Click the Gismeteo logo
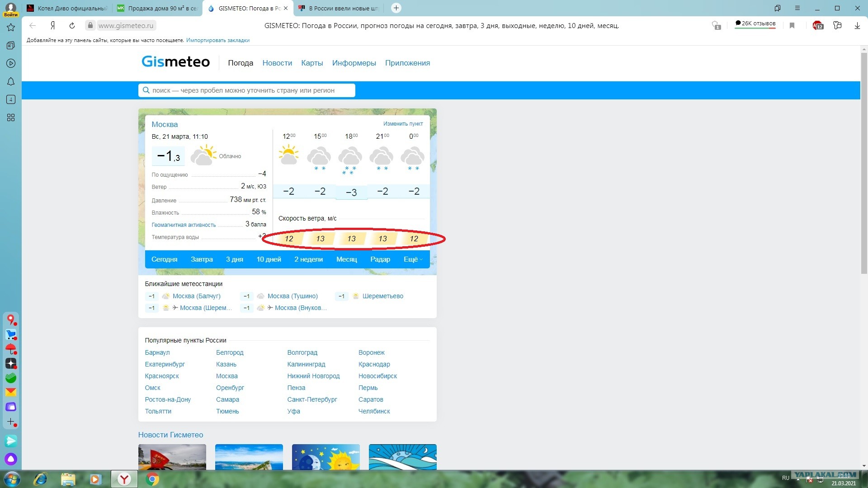Viewport: 868px width, 488px height. [x=176, y=62]
